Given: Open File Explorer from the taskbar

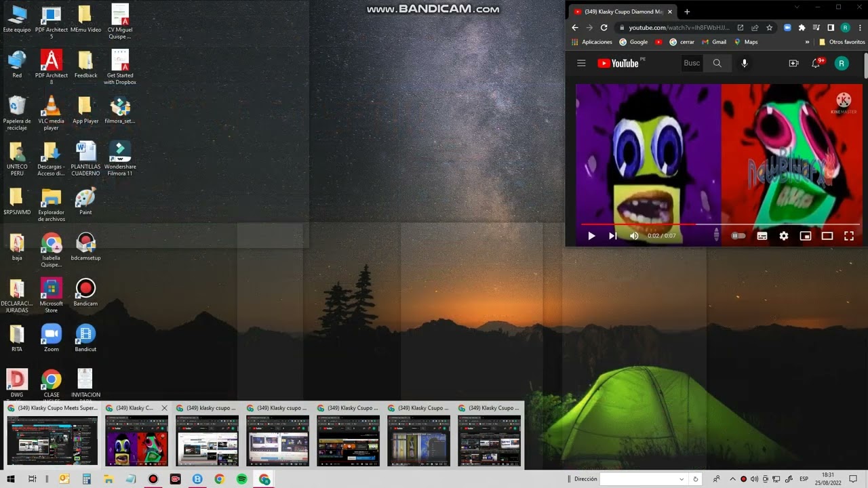Looking at the screenshot, I should click(x=108, y=479).
